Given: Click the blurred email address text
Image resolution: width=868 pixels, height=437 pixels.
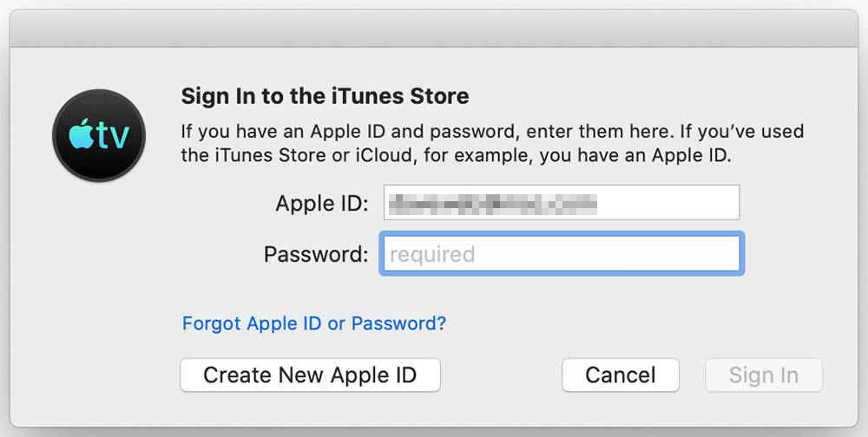Looking at the screenshot, I should [x=493, y=203].
